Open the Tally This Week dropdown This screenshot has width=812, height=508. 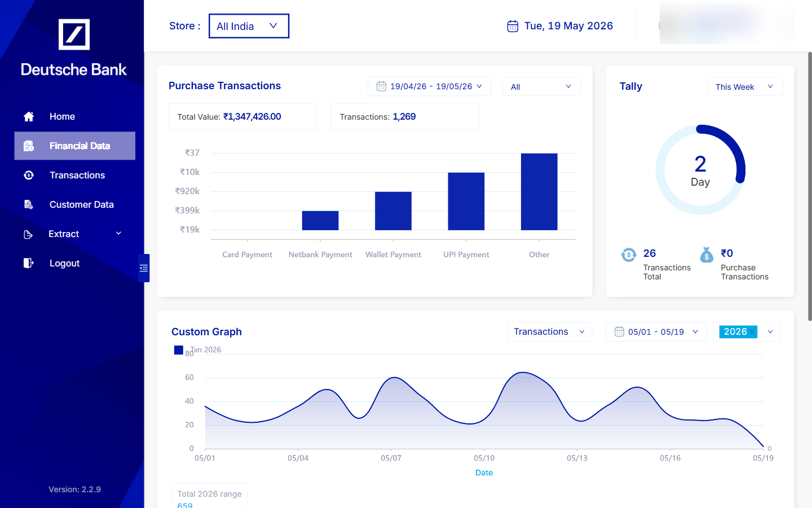click(x=745, y=86)
